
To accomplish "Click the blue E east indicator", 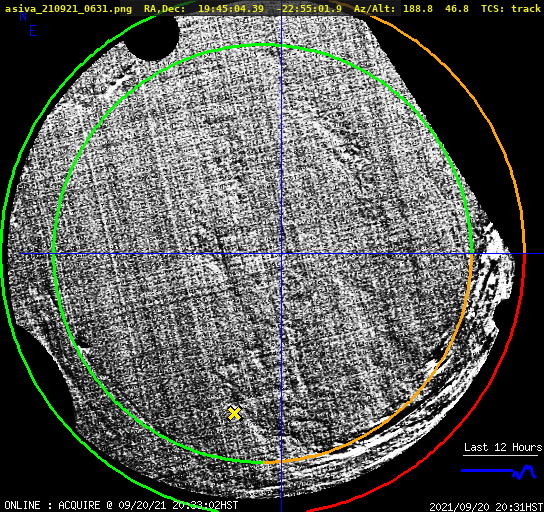I will coord(33,31).
